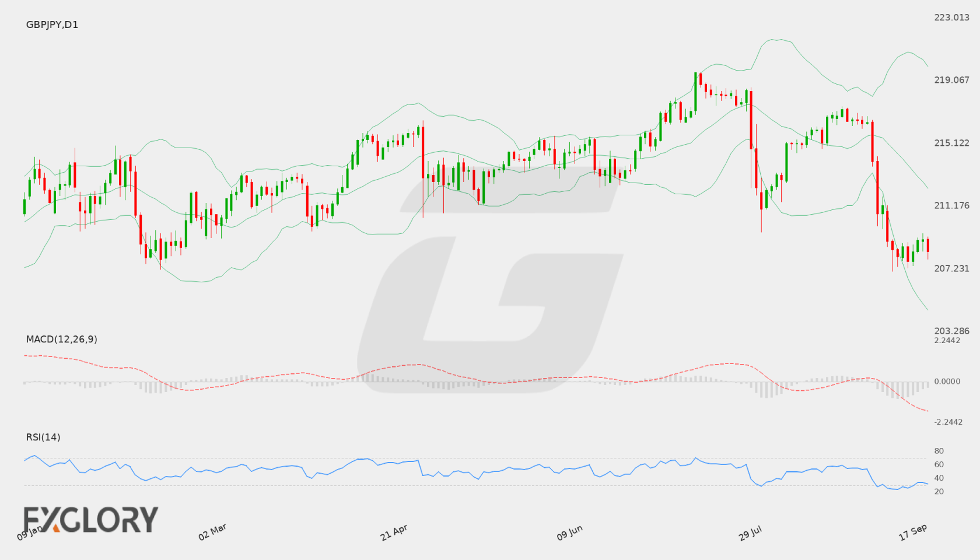Click the 215.122 price axis value
Image resolution: width=980 pixels, height=560 pixels.
click(951, 143)
